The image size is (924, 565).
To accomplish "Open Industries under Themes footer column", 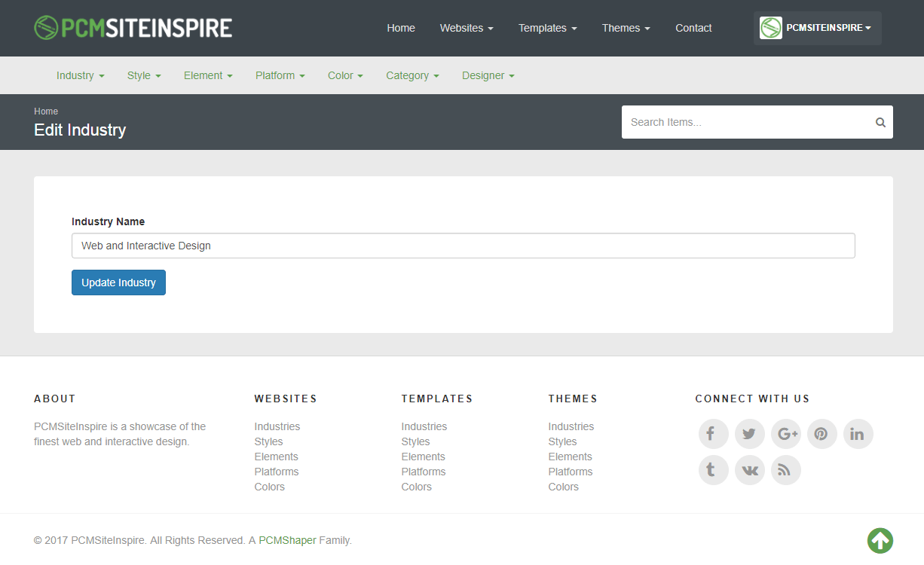I will (571, 426).
